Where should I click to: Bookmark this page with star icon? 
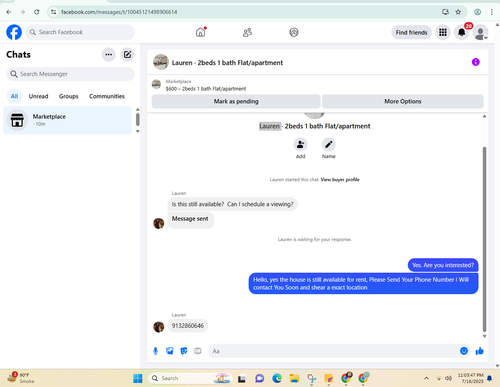tap(458, 12)
